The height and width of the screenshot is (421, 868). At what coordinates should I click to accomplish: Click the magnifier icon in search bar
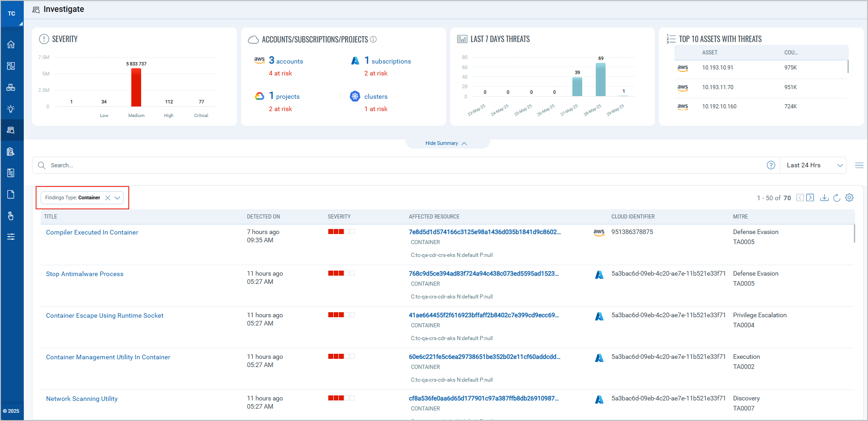pos(42,165)
